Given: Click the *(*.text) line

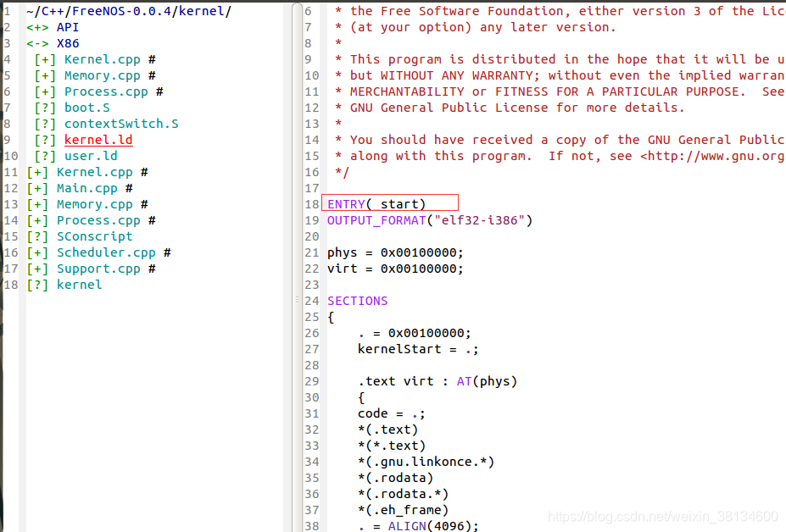Looking at the screenshot, I should [x=392, y=446].
